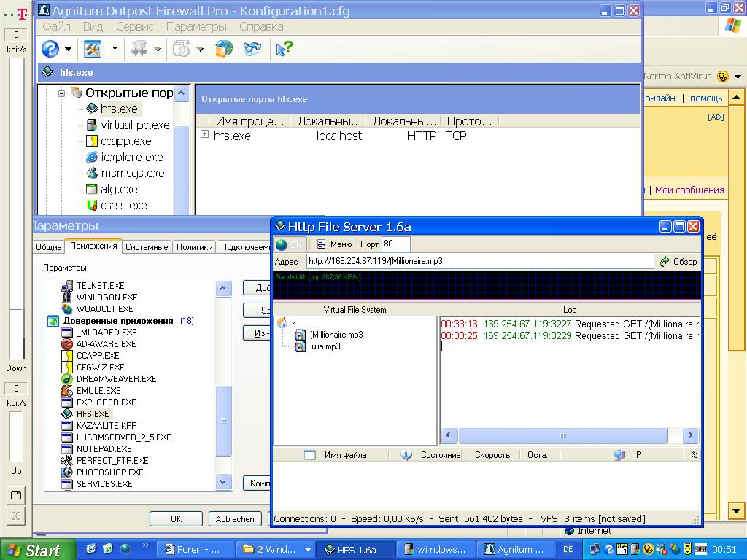Screen dimensions: 747x560
Task: Click the messenger buddy tray icon with red X
Action: 661,549
